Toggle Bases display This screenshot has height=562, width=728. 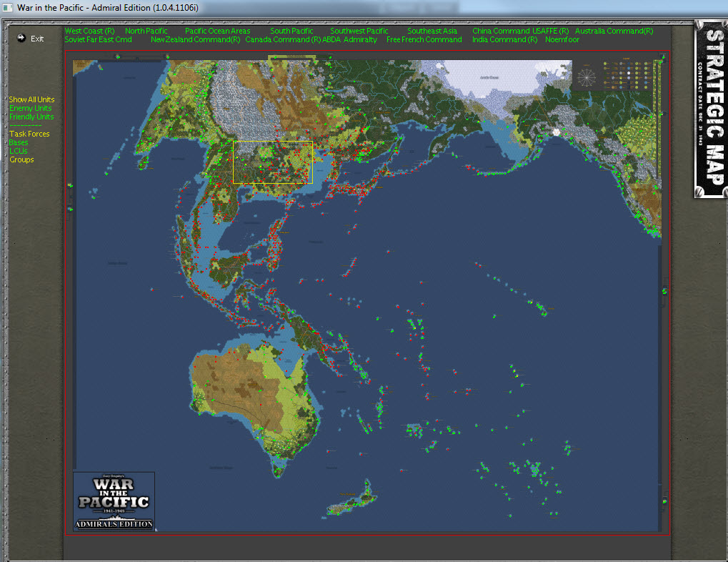point(19,142)
